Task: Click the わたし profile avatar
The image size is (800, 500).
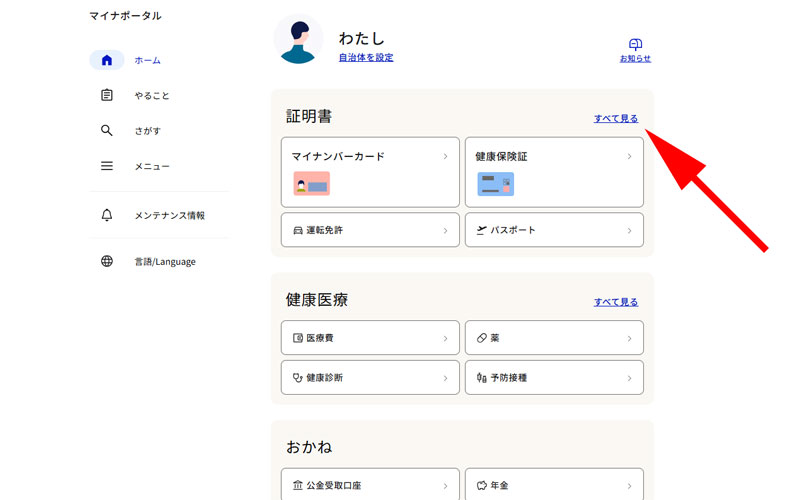Action: click(298, 40)
